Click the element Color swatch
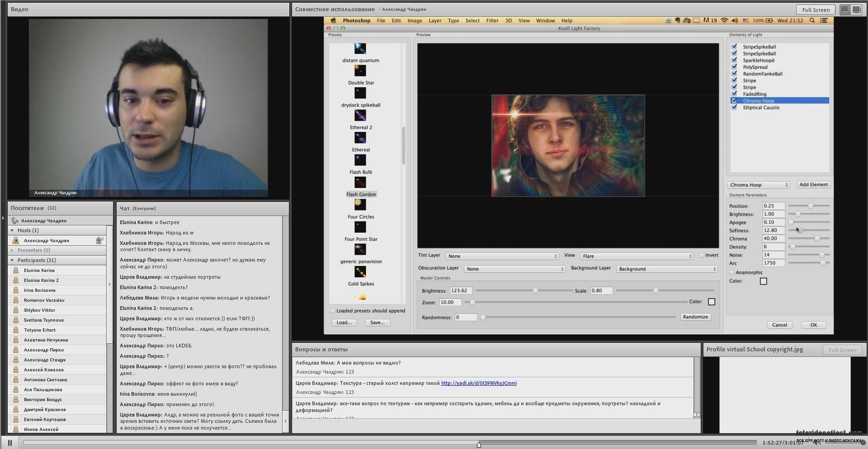 pos(764,281)
